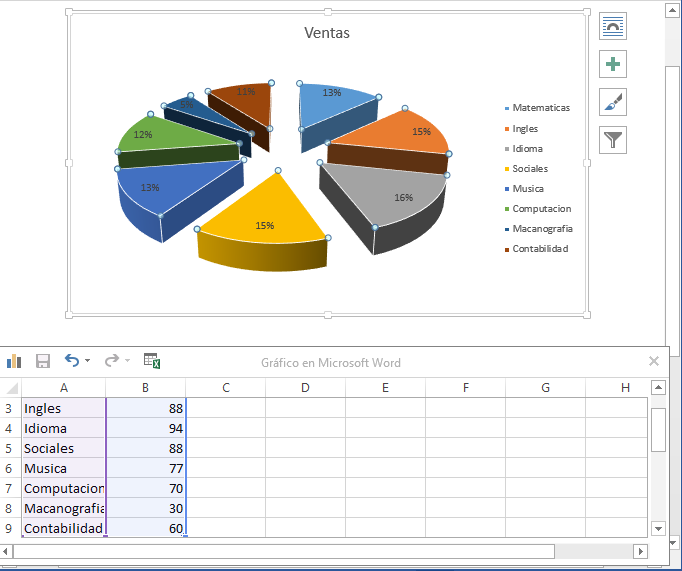Close the Gráfico en Microsoft Word window
682x571 pixels.
[654, 361]
